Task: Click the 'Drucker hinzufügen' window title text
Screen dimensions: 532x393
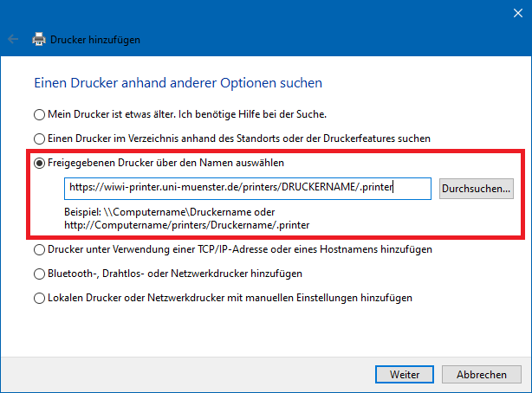Action: coord(95,40)
